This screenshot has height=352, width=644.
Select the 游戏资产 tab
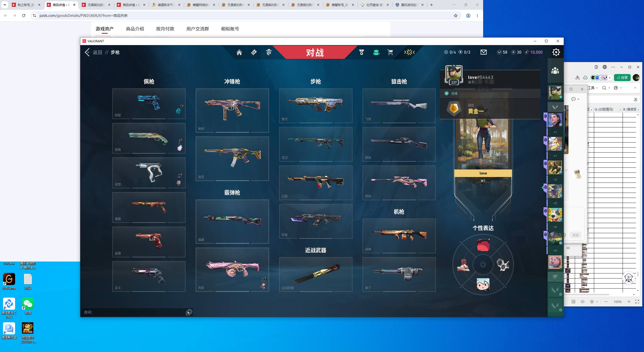pyautogui.click(x=104, y=29)
